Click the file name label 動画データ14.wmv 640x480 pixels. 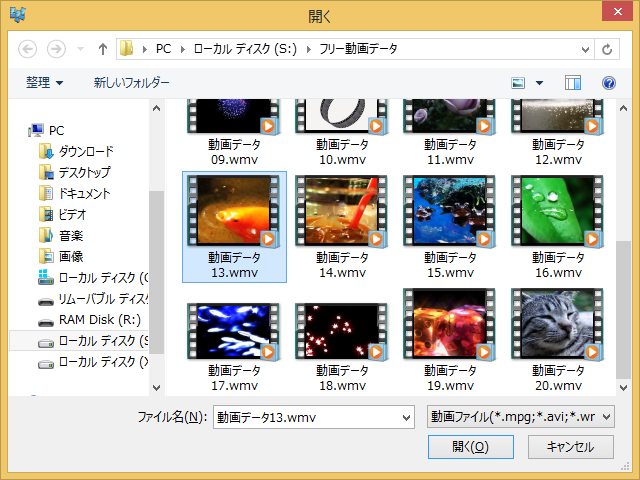(342, 265)
